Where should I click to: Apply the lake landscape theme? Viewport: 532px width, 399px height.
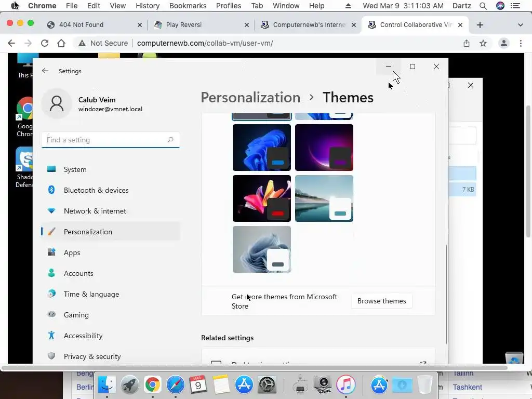(x=324, y=198)
